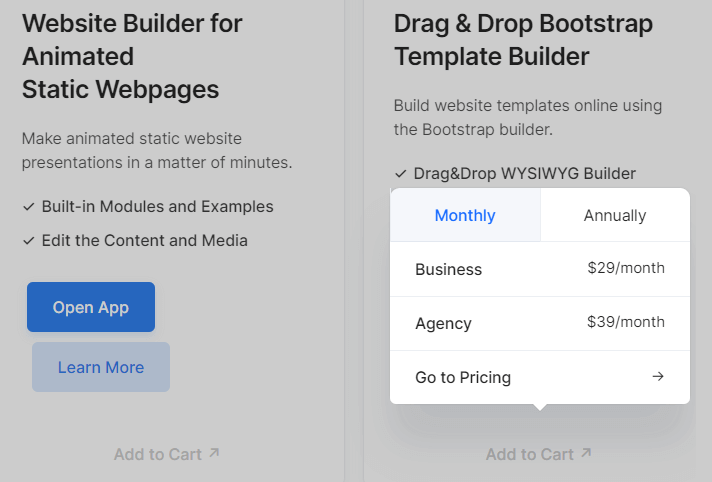Click the text Built-in Modules and Examples

click(x=158, y=207)
